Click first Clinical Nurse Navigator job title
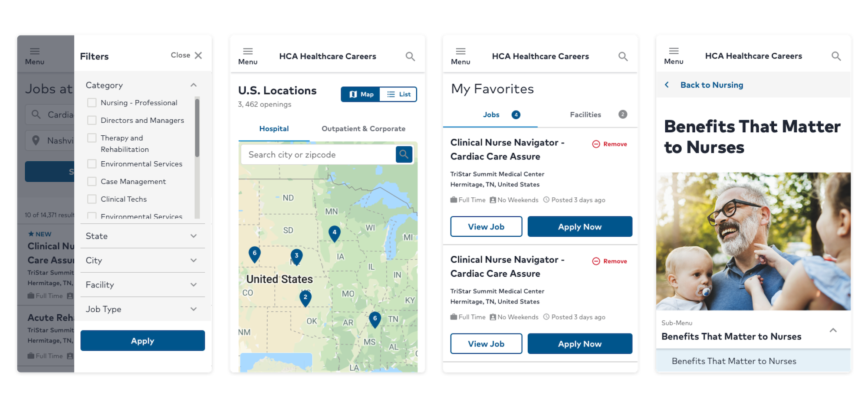The width and height of the screenshot is (868, 408). click(x=507, y=150)
